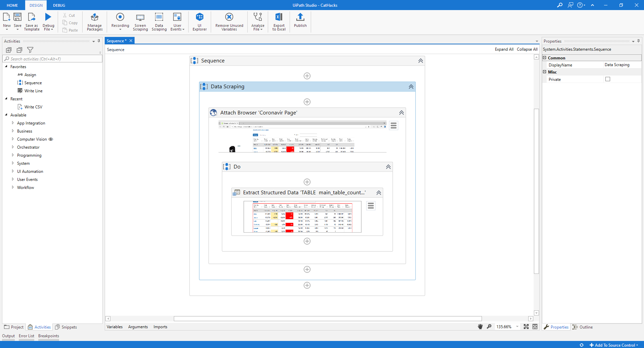The image size is (644, 348).
Task: Click the vertical designer scrollbar
Action: 536,191
